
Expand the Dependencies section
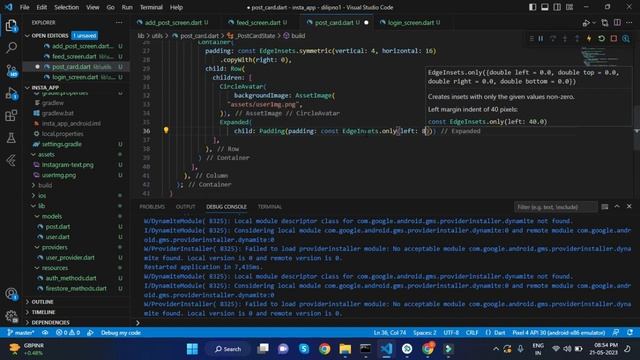click(50, 322)
